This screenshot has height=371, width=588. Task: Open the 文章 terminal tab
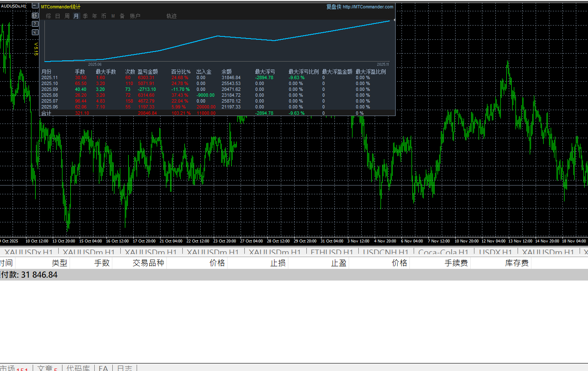(x=47, y=368)
